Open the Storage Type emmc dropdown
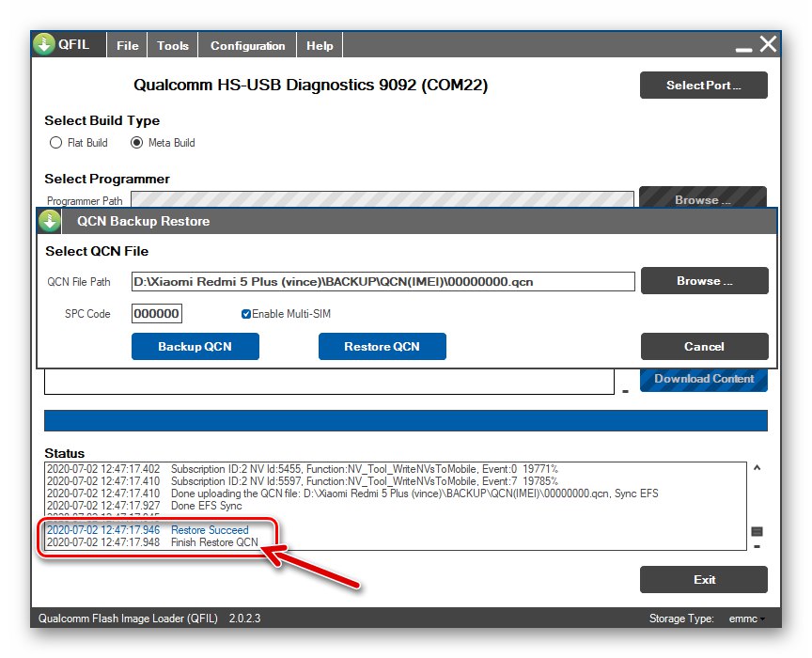This screenshot has height=658, width=812. 747,619
